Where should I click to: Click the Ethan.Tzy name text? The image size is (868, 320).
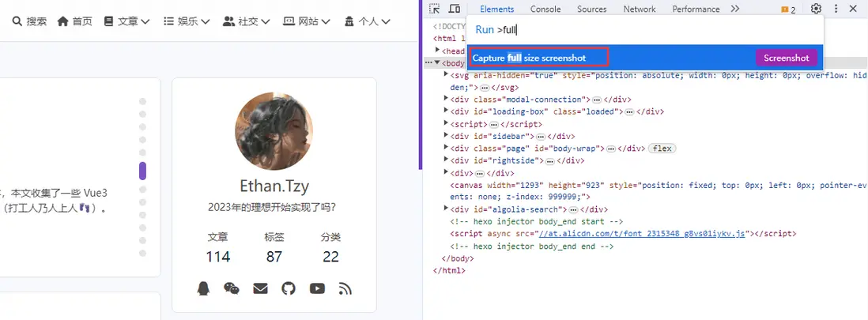click(x=274, y=186)
